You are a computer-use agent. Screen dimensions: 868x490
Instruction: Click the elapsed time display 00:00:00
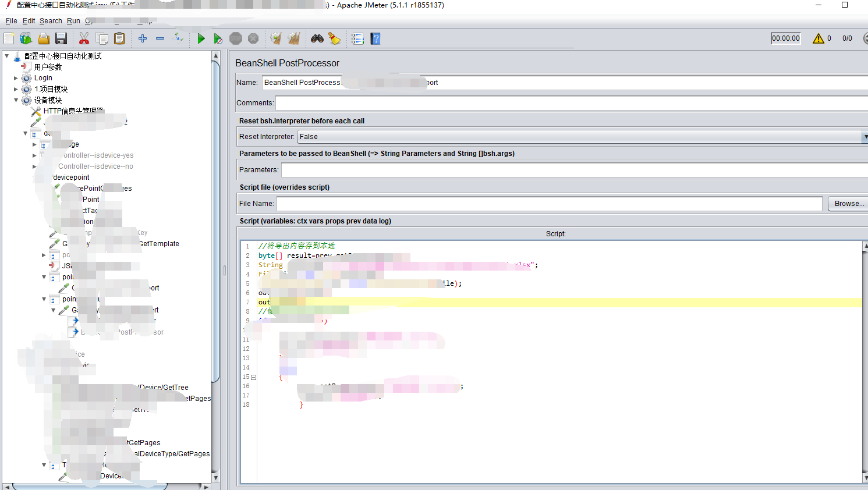point(786,38)
